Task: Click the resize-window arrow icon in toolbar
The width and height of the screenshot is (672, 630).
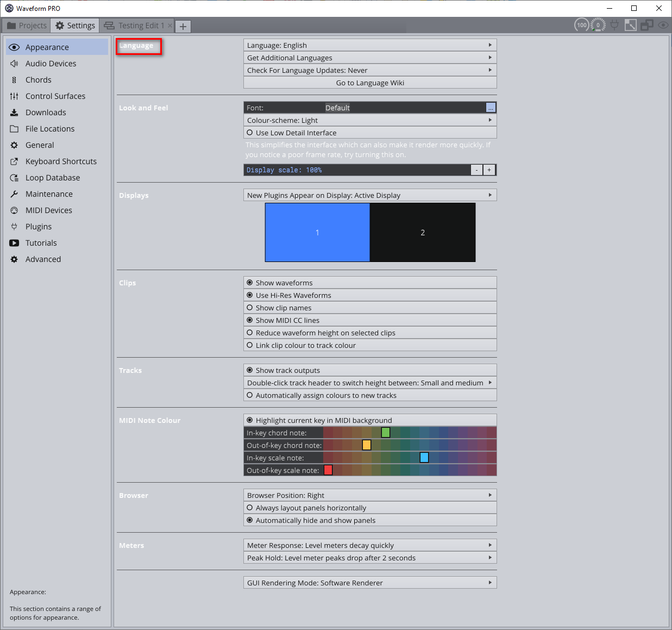Action: [631, 25]
